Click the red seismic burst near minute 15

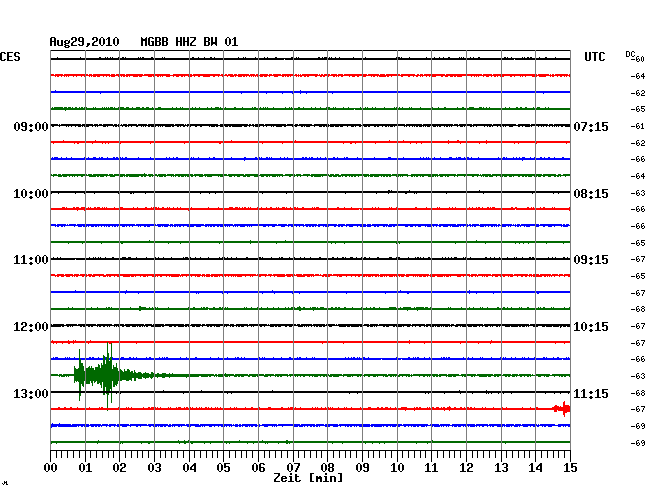pyautogui.click(x=563, y=409)
